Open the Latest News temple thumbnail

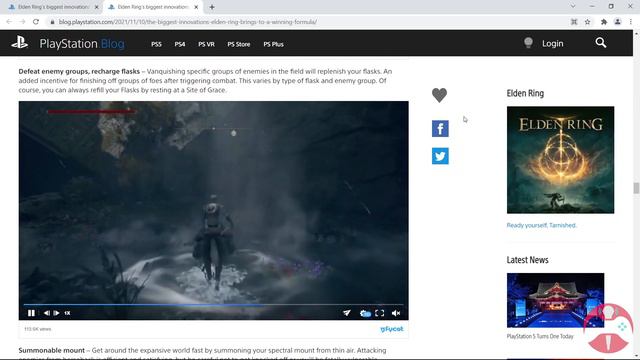point(556,300)
